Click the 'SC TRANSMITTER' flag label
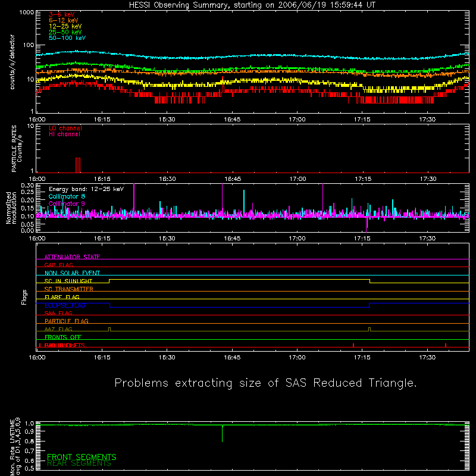This screenshot has width=476, height=476. (69, 289)
